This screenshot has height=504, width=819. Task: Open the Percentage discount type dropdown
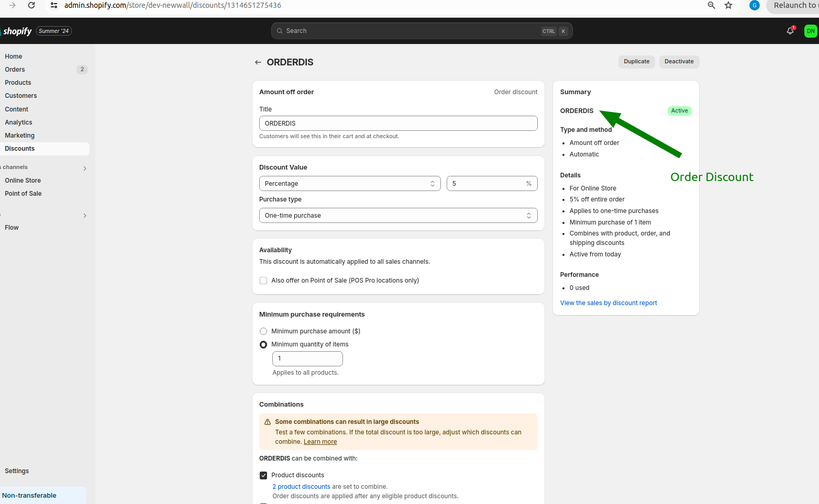pos(349,184)
